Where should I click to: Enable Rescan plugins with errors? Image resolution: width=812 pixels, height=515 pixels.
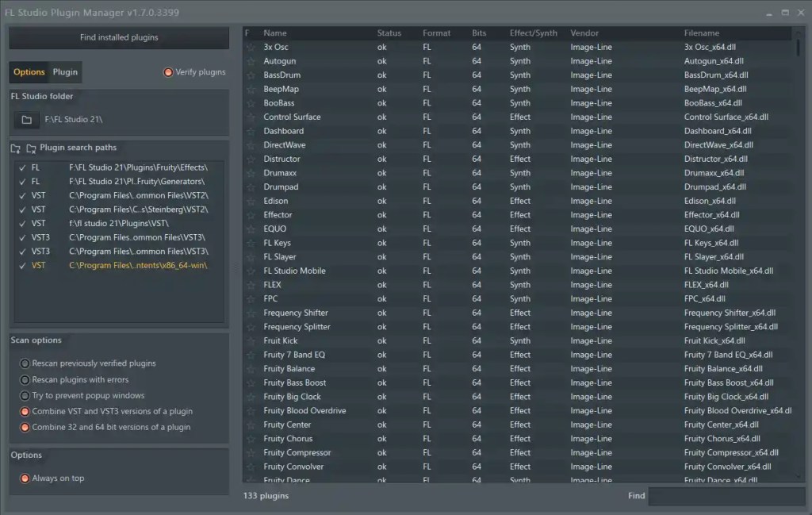point(25,380)
